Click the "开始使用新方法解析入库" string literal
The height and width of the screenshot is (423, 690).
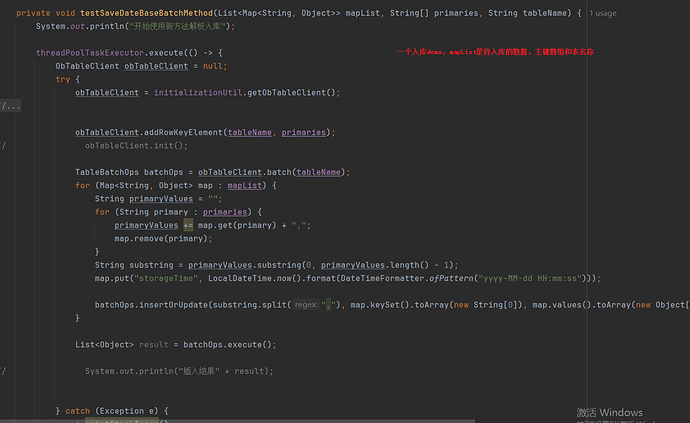[177, 26]
